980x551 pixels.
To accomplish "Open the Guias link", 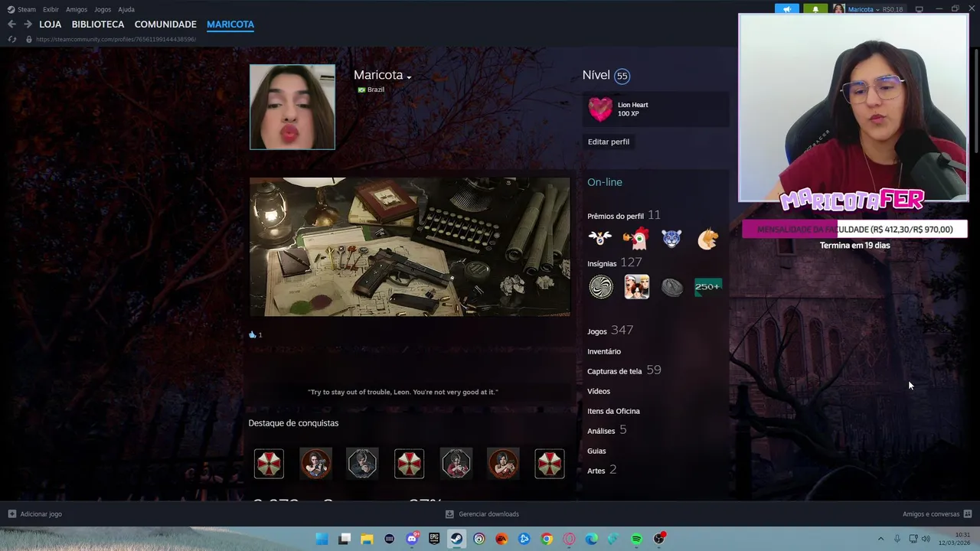I will (596, 451).
